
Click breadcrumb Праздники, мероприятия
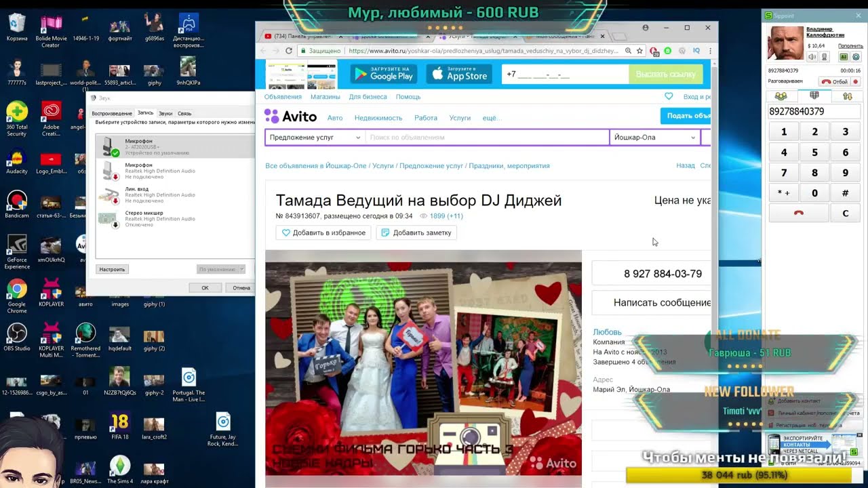(x=509, y=165)
